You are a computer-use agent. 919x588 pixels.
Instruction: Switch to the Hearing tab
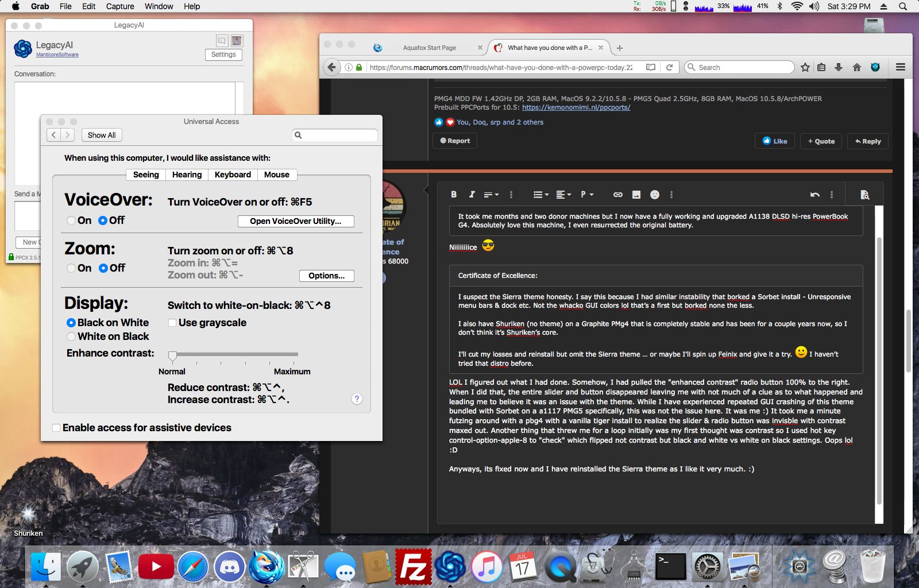(187, 175)
